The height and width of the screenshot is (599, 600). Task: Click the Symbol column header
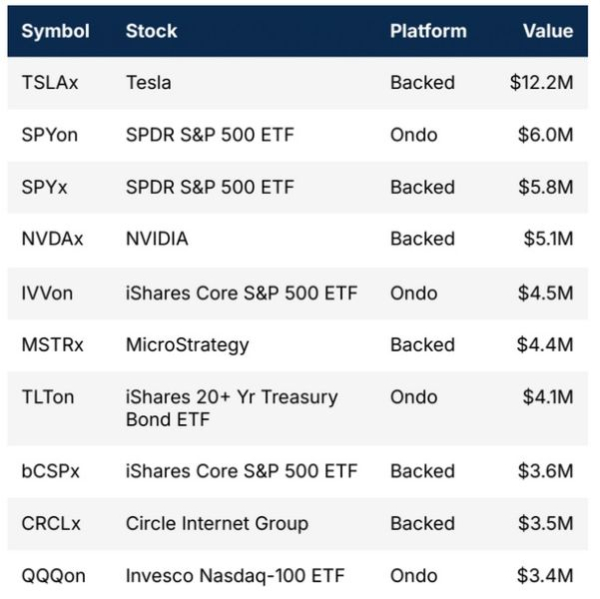click(x=55, y=31)
